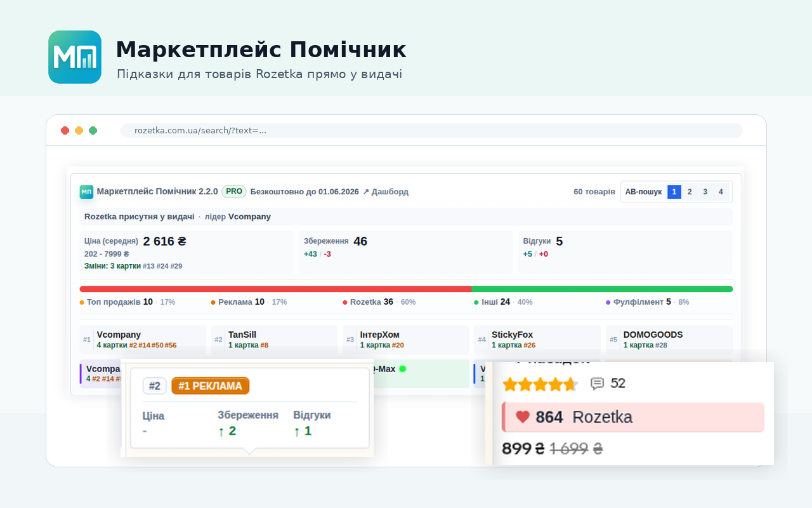
Task: Click the Маркетплейс Помічник page heading
Action: point(261,50)
